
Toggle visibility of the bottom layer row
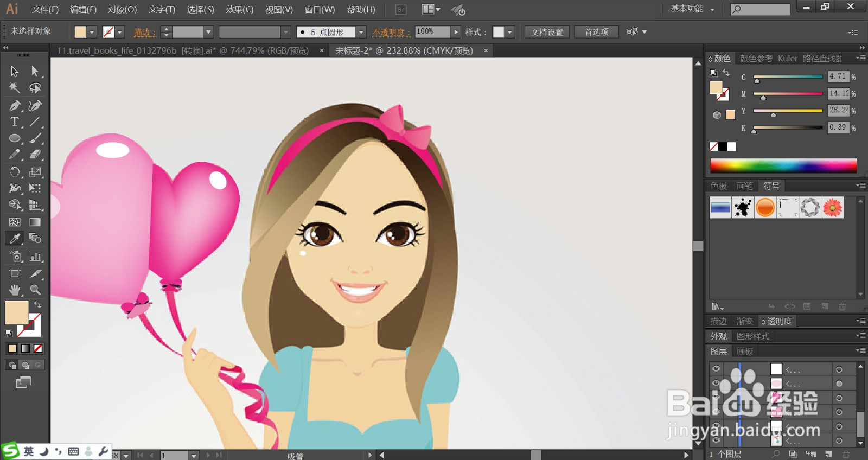[x=716, y=440]
